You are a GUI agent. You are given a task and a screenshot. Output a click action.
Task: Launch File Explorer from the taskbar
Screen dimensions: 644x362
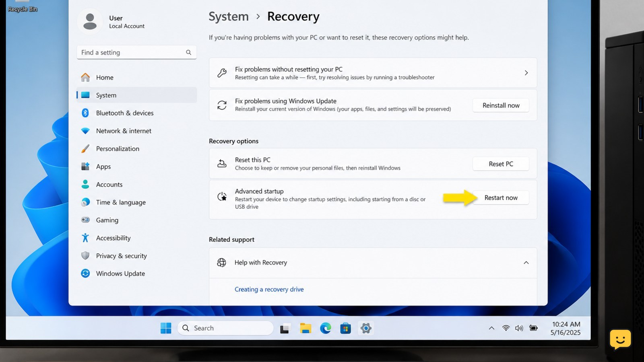tap(305, 328)
